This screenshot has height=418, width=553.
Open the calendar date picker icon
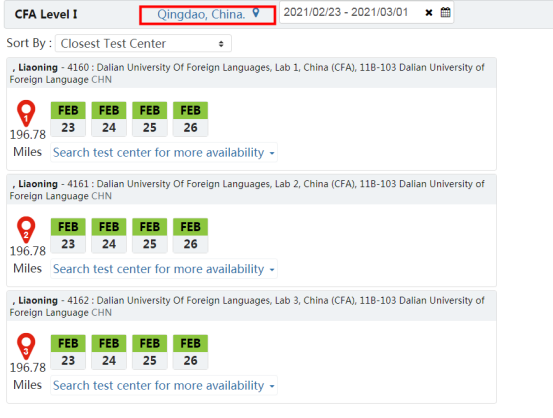445,12
